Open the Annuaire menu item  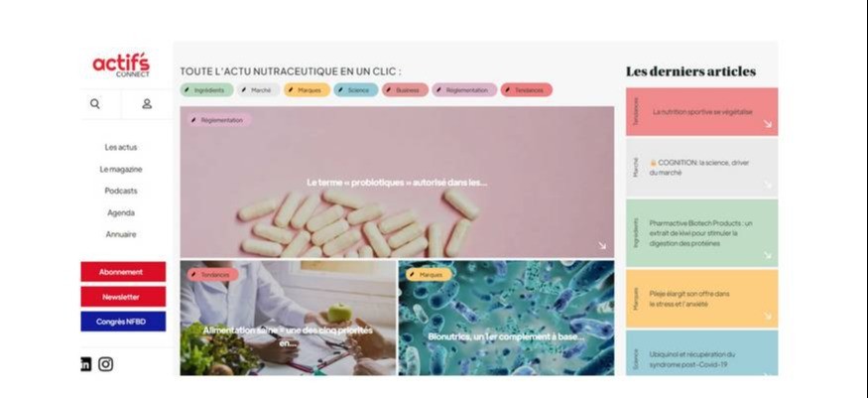(x=121, y=234)
